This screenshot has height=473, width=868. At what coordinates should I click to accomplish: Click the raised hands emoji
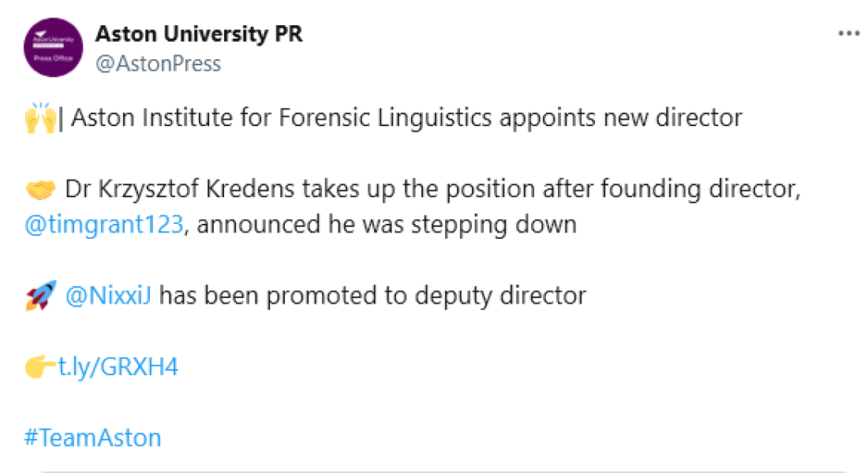point(41,119)
